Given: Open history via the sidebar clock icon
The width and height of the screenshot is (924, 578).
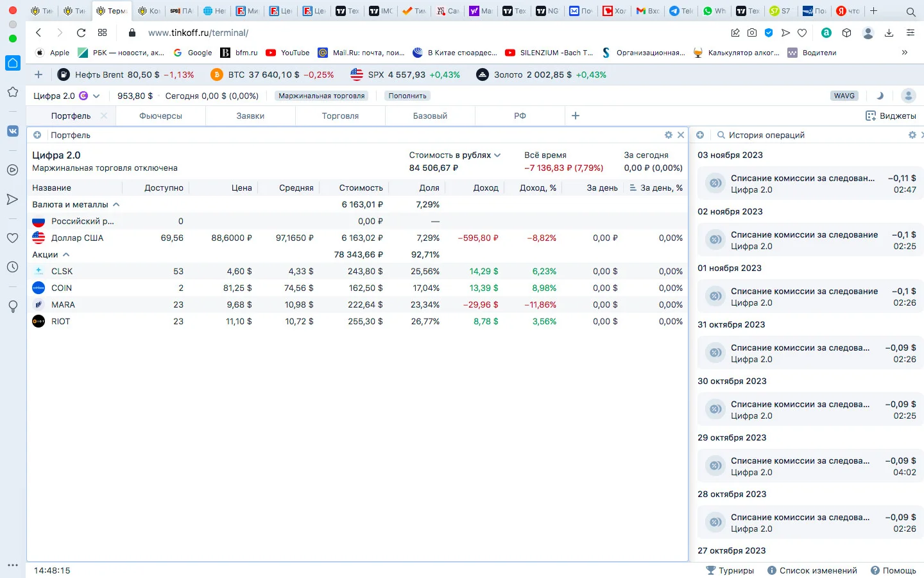Looking at the screenshot, I should coord(13,267).
